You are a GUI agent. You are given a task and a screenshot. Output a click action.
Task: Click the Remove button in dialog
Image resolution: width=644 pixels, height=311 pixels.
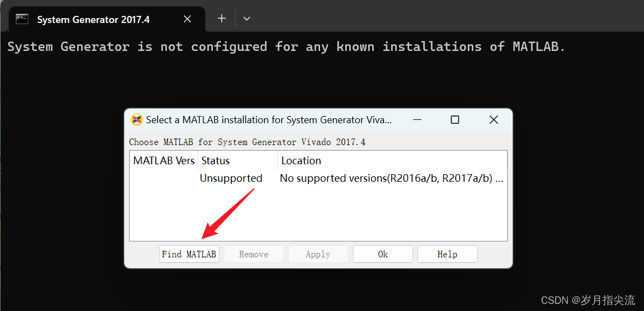click(253, 254)
